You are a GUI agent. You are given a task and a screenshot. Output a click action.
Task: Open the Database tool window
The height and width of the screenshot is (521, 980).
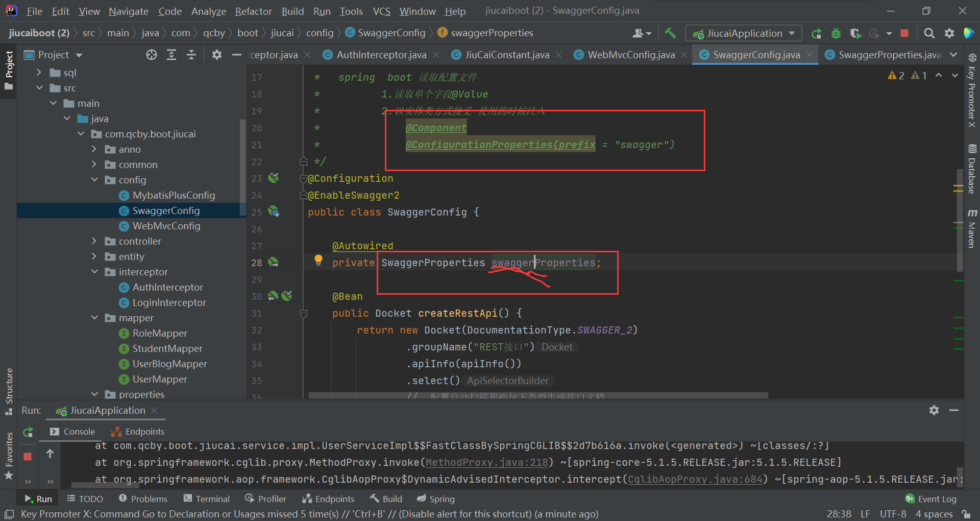[x=972, y=169]
